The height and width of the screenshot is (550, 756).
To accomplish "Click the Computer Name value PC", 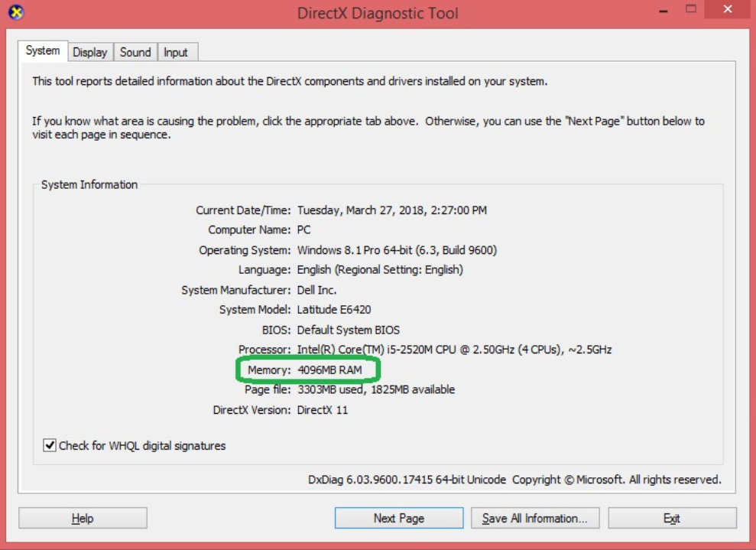I will pos(303,229).
